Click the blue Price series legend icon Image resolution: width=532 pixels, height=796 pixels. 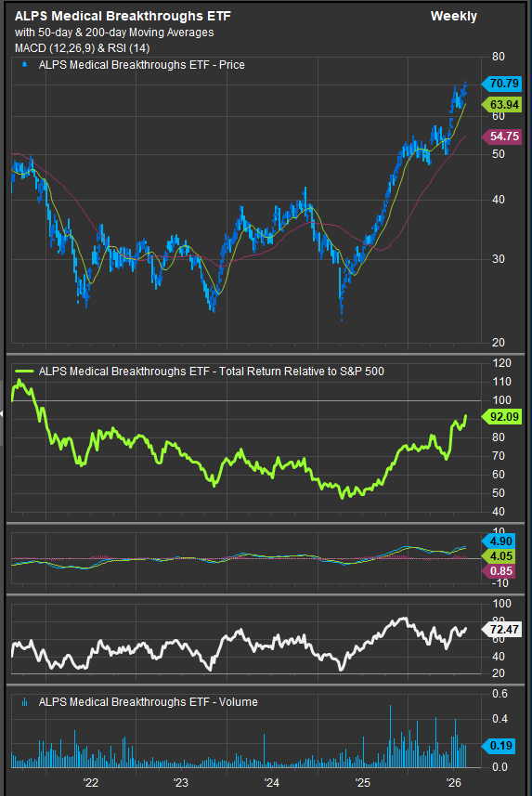tap(24, 65)
